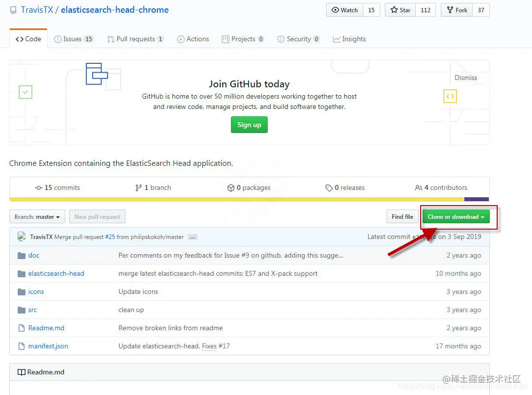Click the New pull request button
Image resolution: width=532 pixels, height=395 pixels.
[98, 217]
